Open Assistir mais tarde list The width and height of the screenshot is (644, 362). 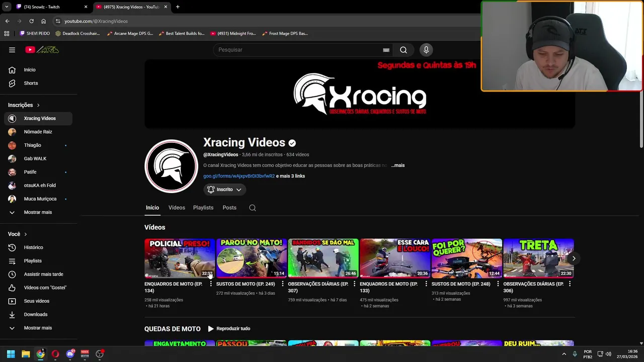(38, 274)
